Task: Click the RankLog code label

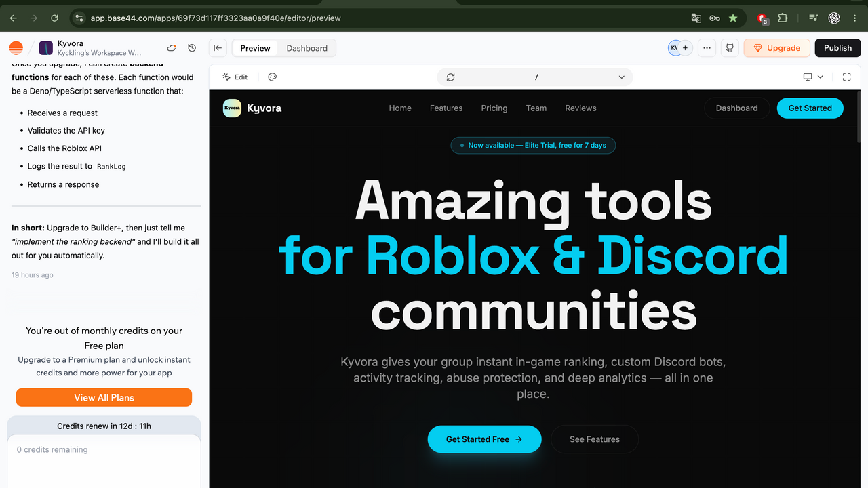Action: [111, 167]
